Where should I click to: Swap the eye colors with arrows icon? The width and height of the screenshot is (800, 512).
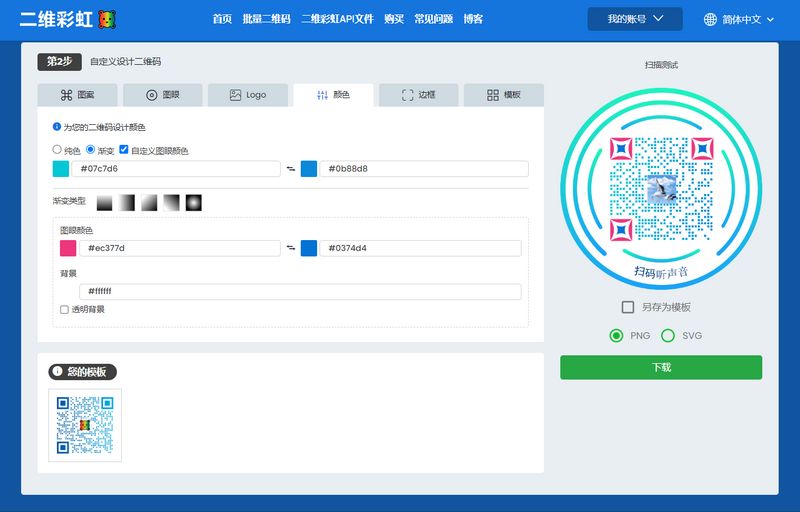pyautogui.click(x=291, y=248)
